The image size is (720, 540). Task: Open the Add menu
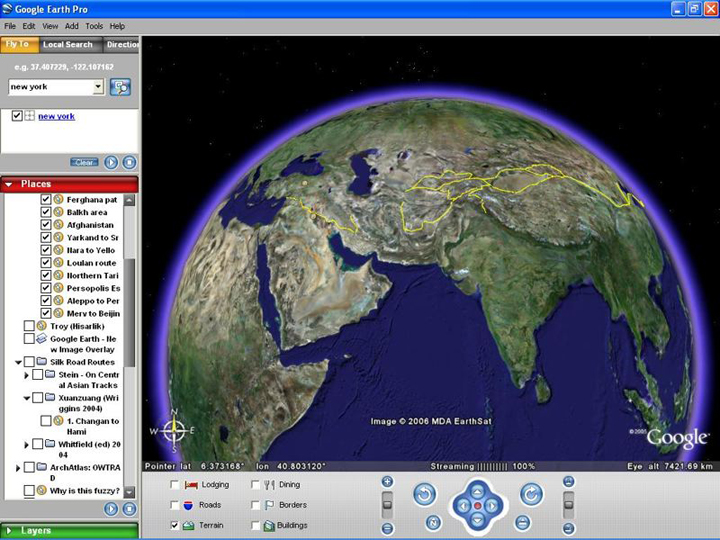pos(72,26)
